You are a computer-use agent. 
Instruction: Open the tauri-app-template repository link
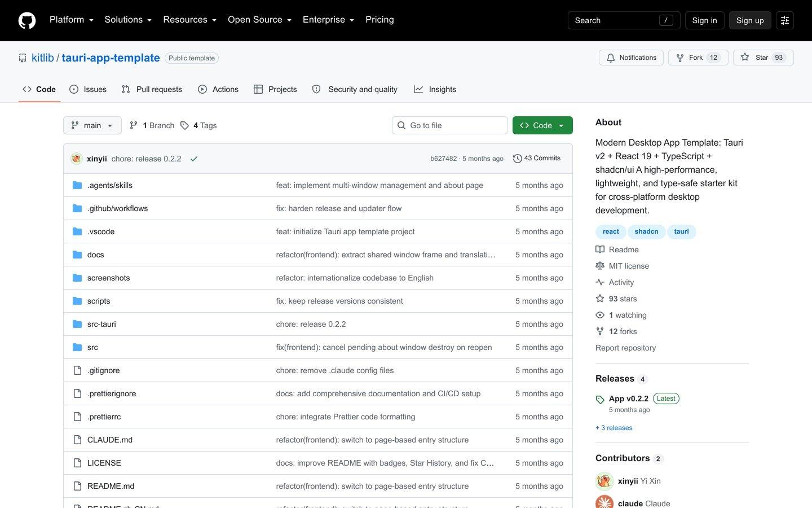click(111, 58)
